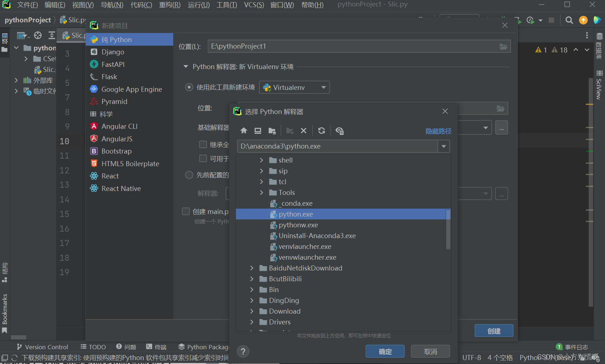
Task: Open the Edit menu
Action: [x=55, y=5]
